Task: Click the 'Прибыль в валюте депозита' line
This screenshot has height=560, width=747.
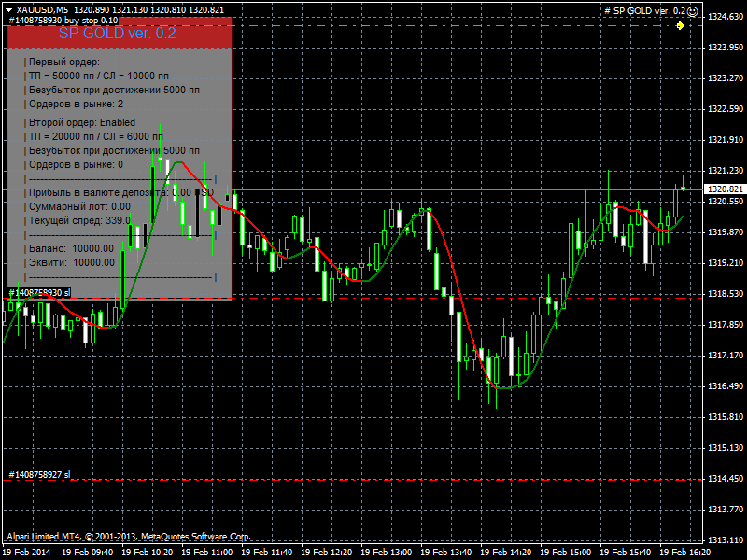Action: click(121, 192)
